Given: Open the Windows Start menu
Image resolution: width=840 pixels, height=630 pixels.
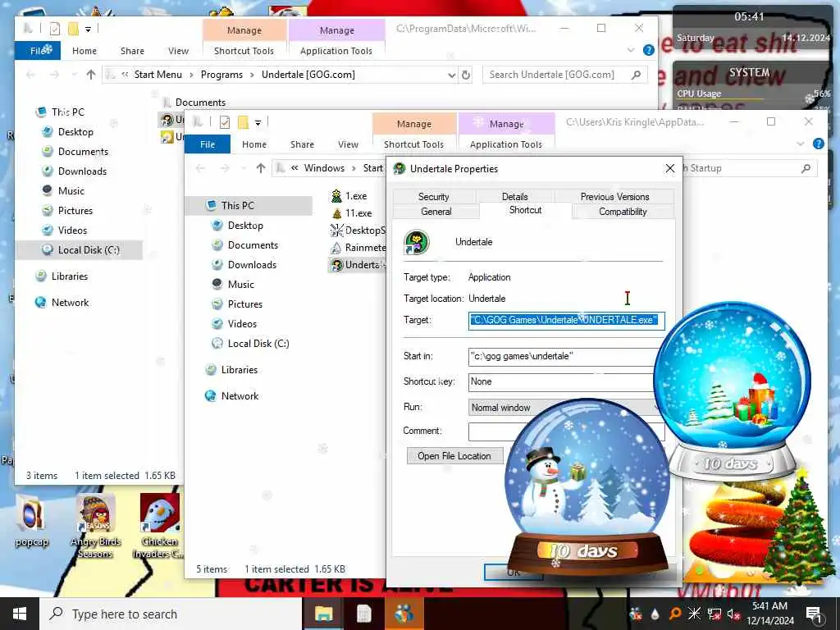Looking at the screenshot, I should pyautogui.click(x=20, y=614).
